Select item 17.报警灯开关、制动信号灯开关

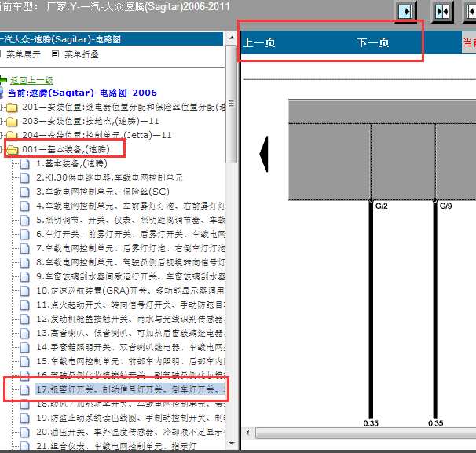pyautogui.click(x=130, y=389)
